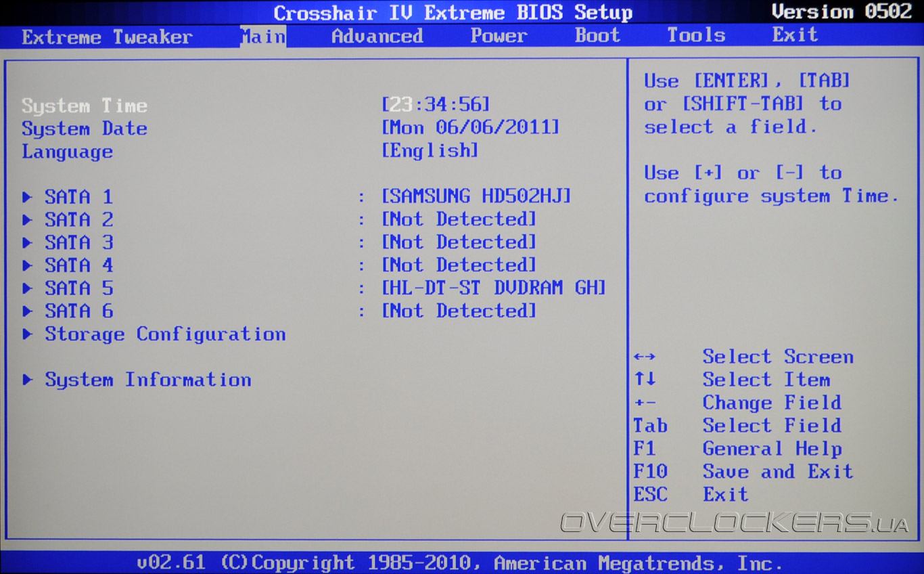Open the SATA 1 entry
This screenshot has width=924, height=574.
(78, 198)
